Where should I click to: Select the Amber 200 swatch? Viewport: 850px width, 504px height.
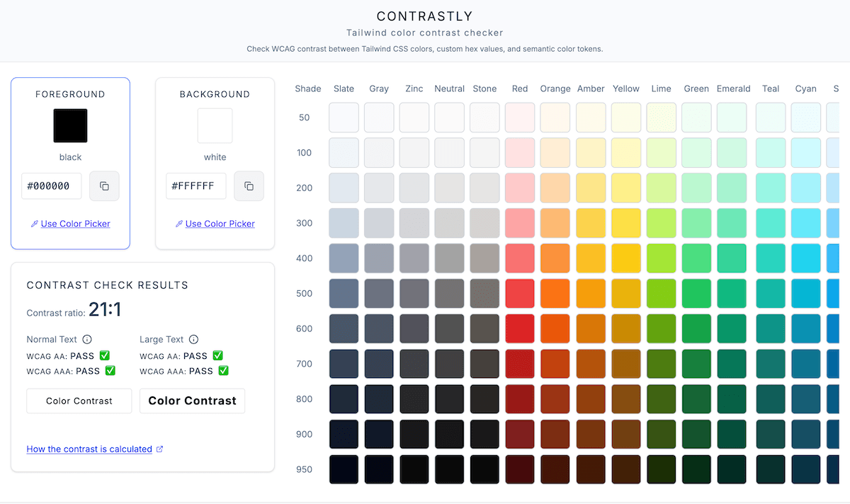[591, 188]
